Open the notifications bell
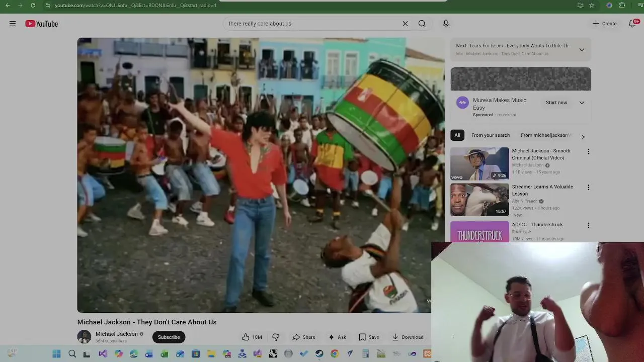The image size is (644, 362). pos(633,24)
